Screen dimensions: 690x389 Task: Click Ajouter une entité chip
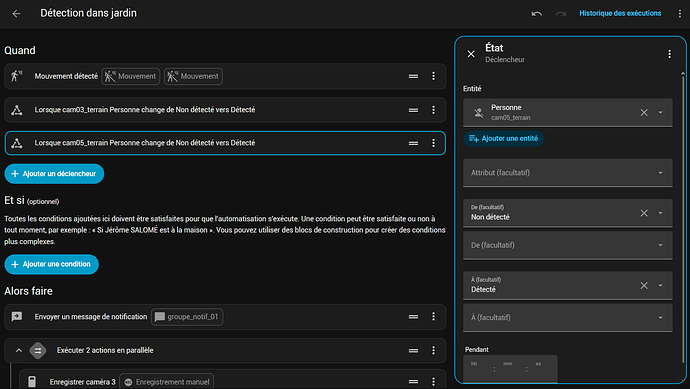point(503,139)
